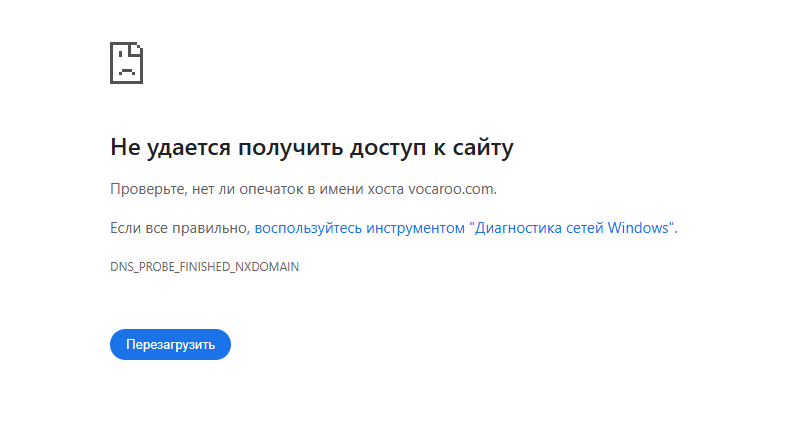Open the Диагностика сетей Windows troubleshooting link

pyautogui.click(x=464, y=228)
